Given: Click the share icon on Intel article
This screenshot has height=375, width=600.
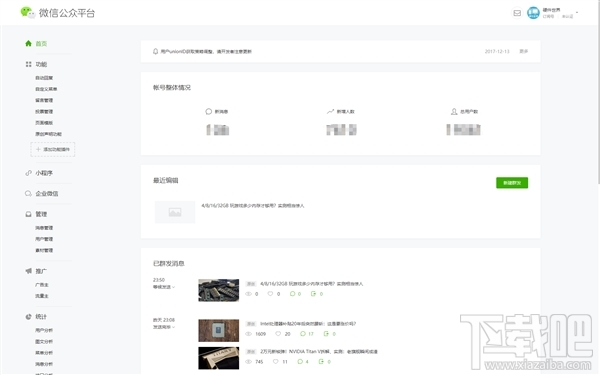Looking at the screenshot, I should click(x=326, y=334).
